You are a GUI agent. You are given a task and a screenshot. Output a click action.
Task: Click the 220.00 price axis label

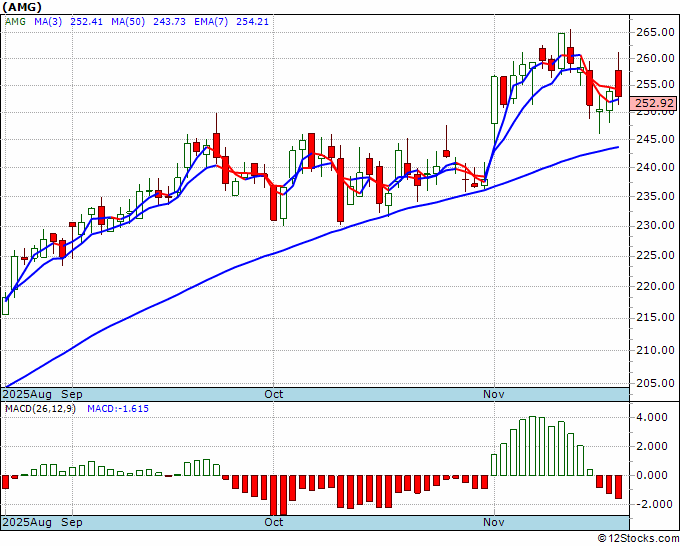[x=655, y=286]
